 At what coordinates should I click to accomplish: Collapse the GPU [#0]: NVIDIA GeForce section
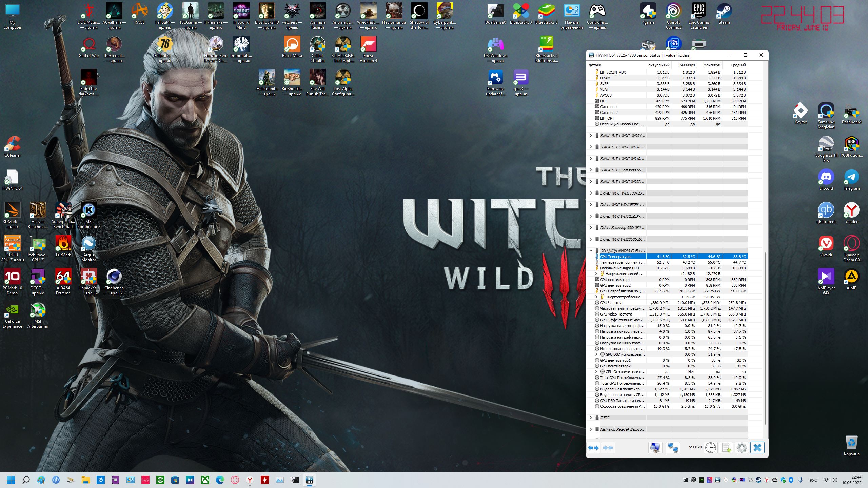[591, 251]
